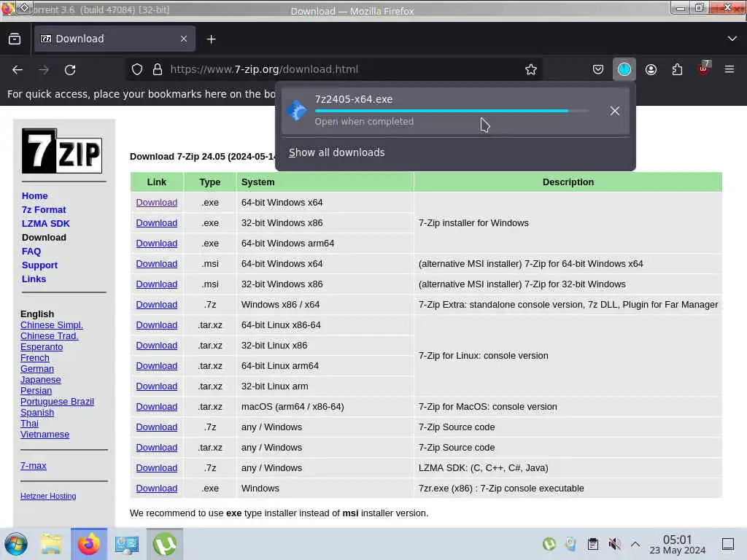Screen dimensions: 747x560
Task: Download the 64-bit Linux arm64 tar.xz
Action: point(157,366)
